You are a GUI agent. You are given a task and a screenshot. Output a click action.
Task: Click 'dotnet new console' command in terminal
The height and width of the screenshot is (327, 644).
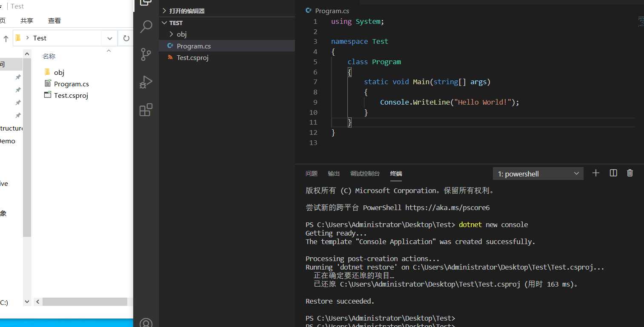click(493, 225)
